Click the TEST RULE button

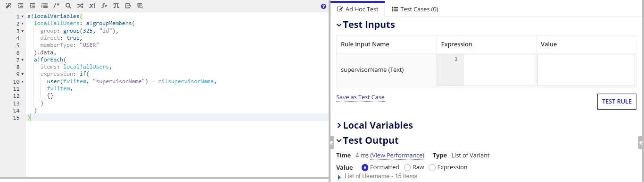617,102
